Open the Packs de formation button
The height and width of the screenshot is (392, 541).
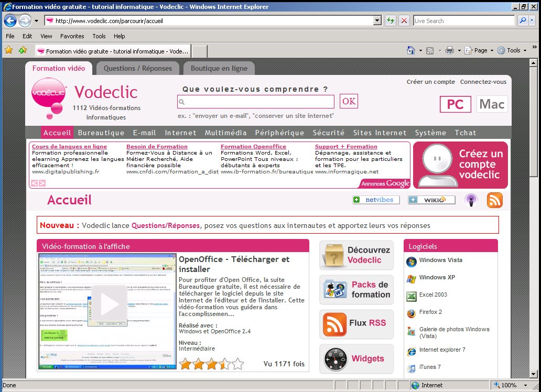tap(356, 290)
